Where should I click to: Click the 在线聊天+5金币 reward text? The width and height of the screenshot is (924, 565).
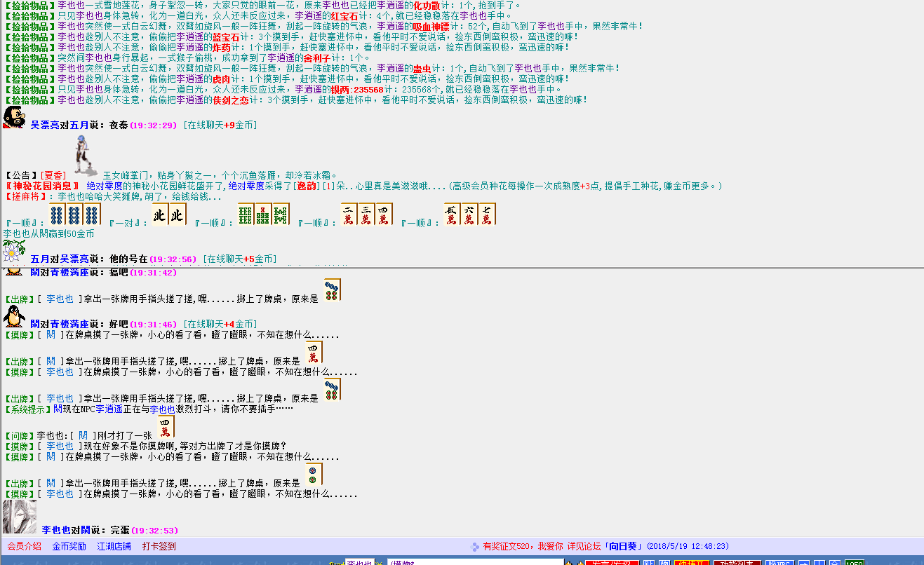[239, 259]
